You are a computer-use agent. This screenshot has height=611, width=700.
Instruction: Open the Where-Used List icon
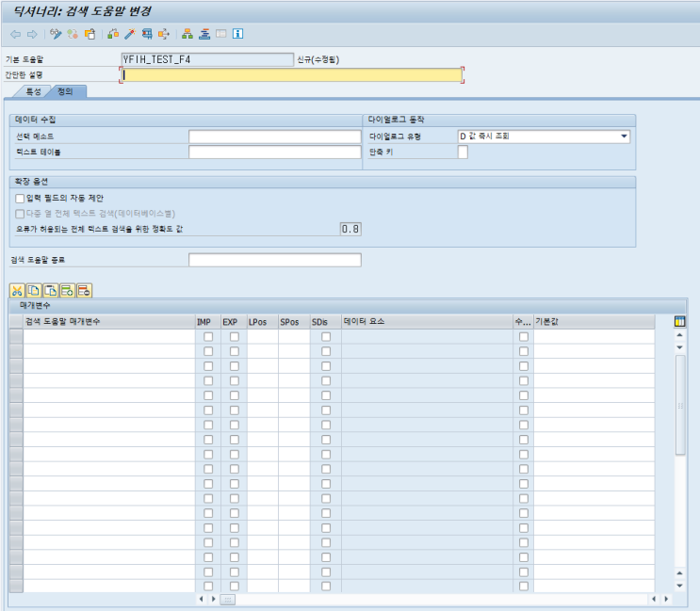(147, 34)
